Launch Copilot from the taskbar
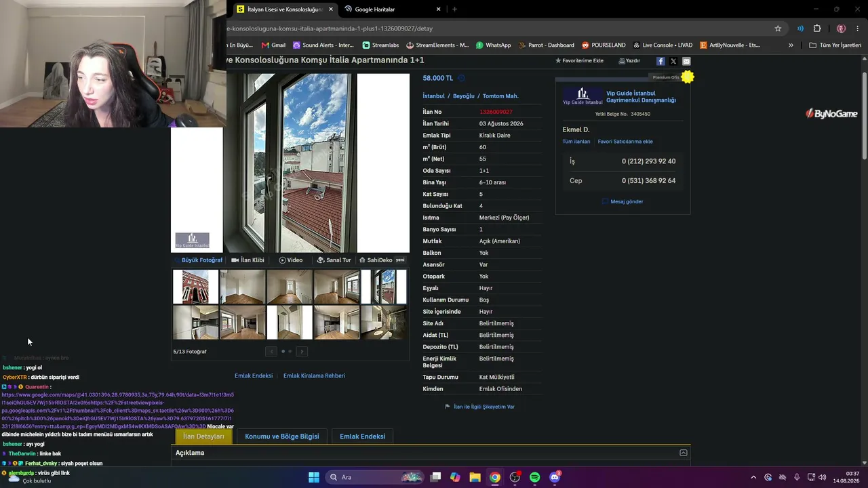Viewport: 868px width, 488px height. point(455,477)
